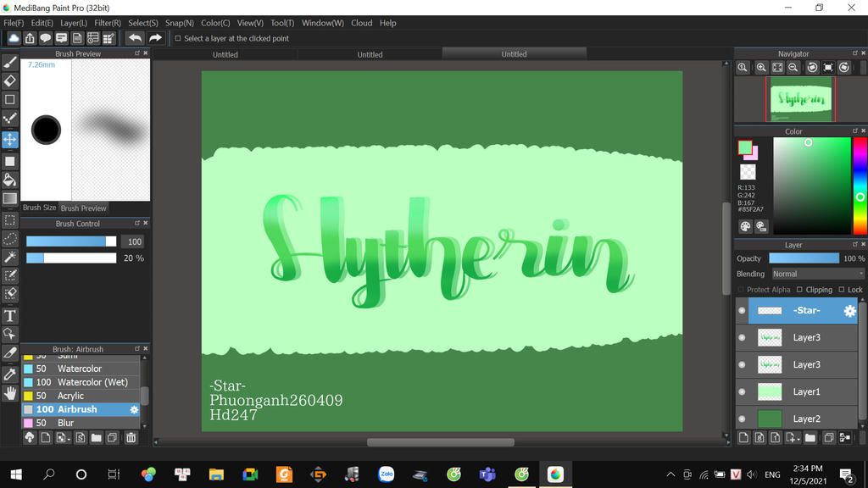This screenshot has width=868, height=488.
Task: Select the Acrylic brush
Action: tap(81, 396)
